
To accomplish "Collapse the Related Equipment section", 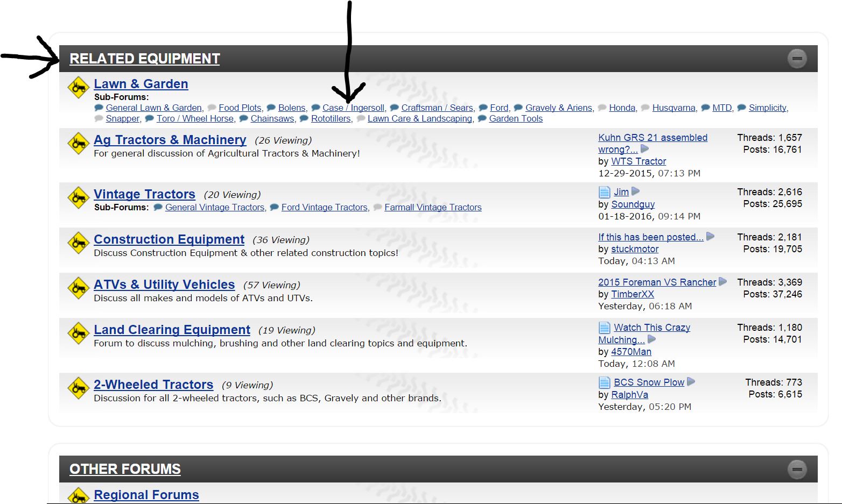I will 797,58.
